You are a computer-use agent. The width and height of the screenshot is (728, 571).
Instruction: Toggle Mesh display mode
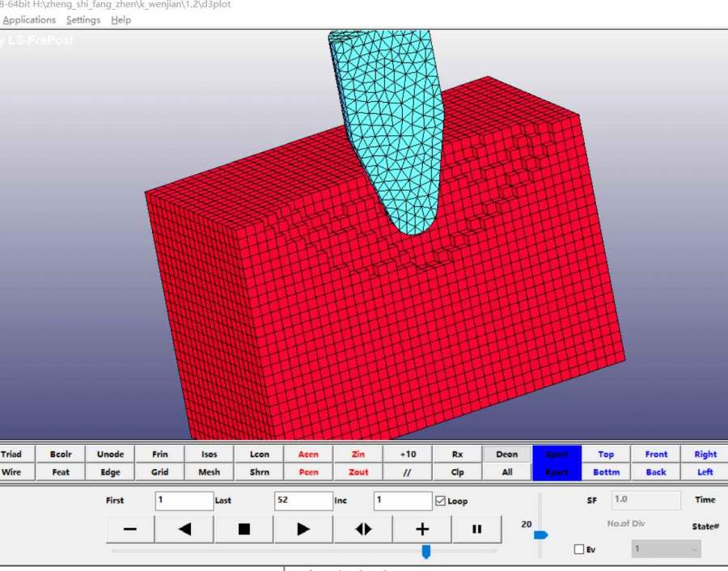coord(209,472)
